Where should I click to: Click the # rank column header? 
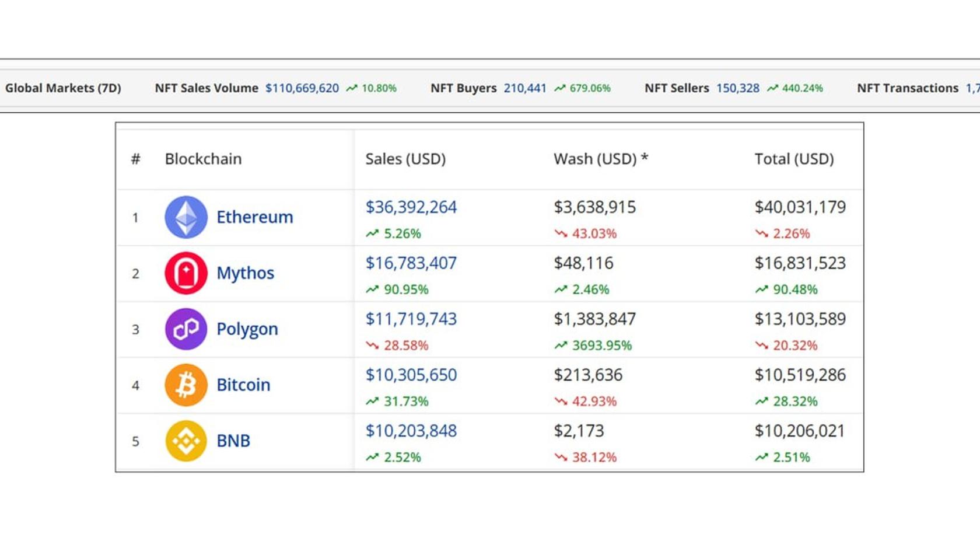135,159
